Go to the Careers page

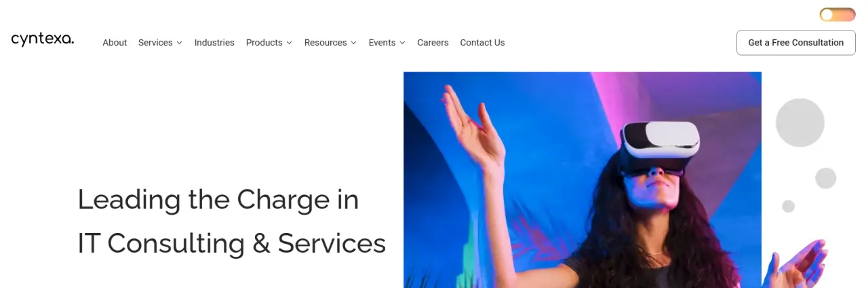(x=433, y=42)
